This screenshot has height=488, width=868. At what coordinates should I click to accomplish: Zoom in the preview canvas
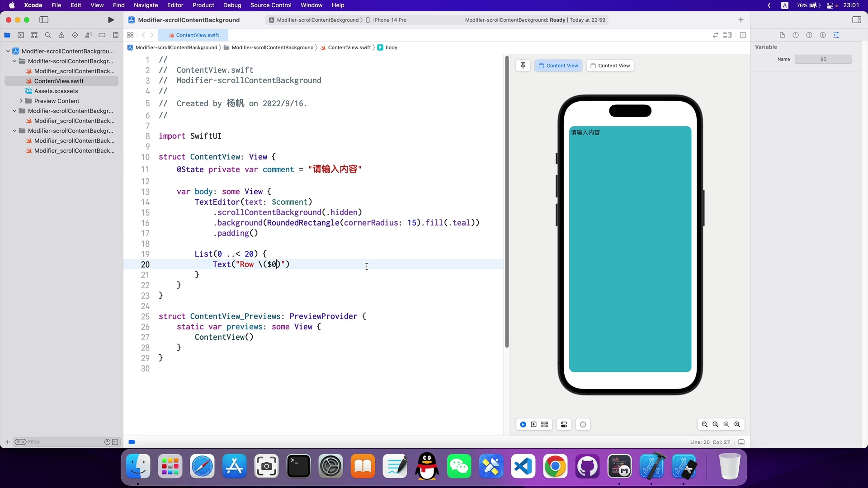tap(737, 425)
